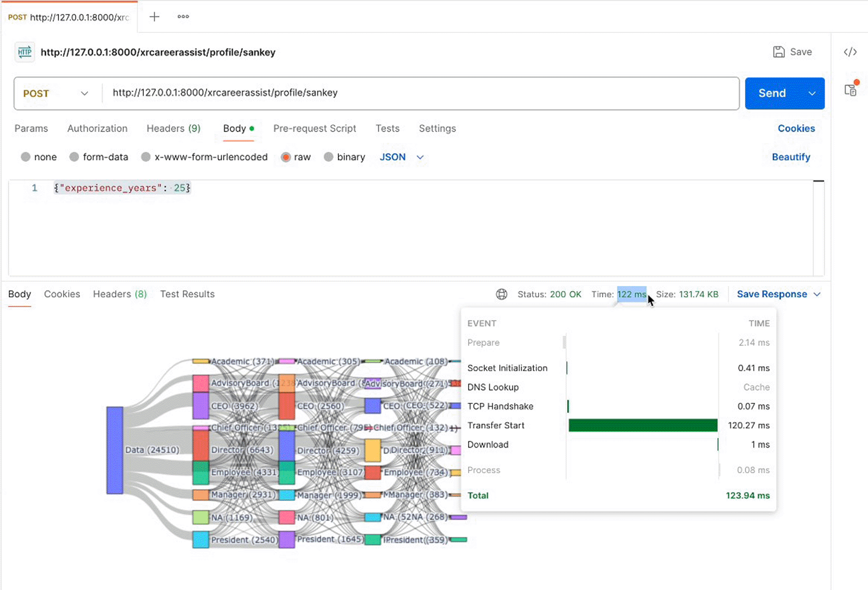The height and width of the screenshot is (590, 868).
Task: Open a new request tab with plus icon
Action: 154,17
